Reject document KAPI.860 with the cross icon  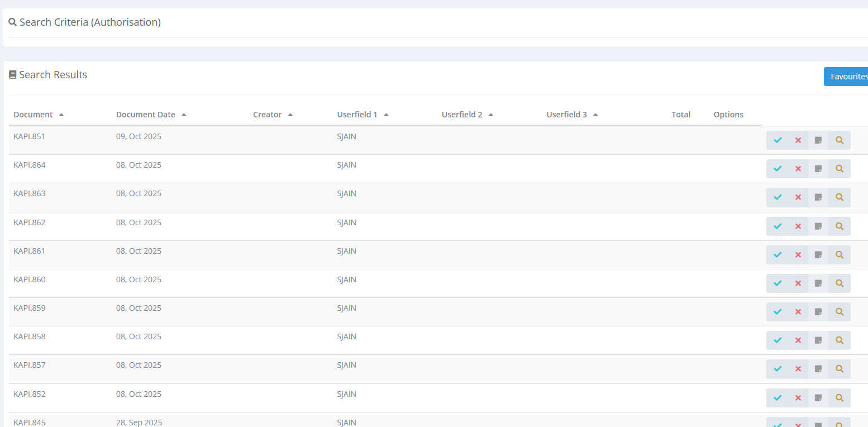point(798,283)
